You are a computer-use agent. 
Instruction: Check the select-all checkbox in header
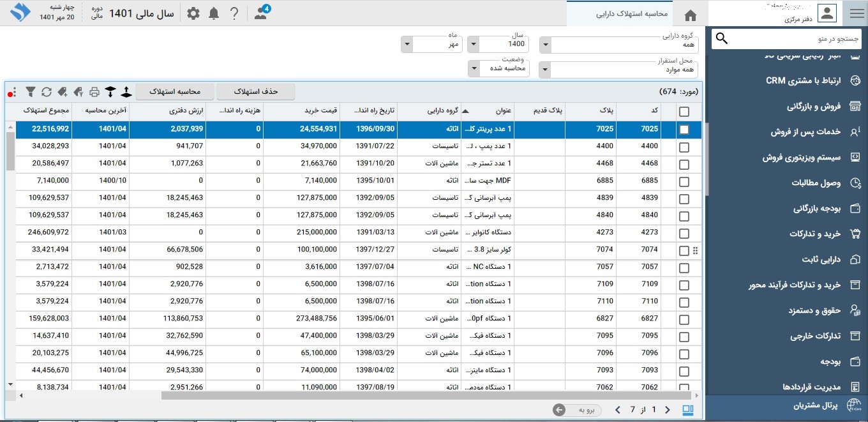(684, 112)
